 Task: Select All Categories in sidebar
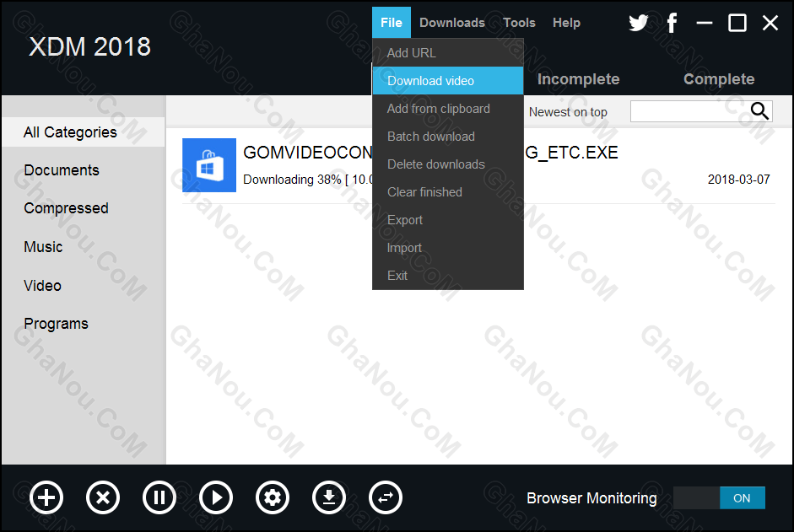(x=84, y=132)
